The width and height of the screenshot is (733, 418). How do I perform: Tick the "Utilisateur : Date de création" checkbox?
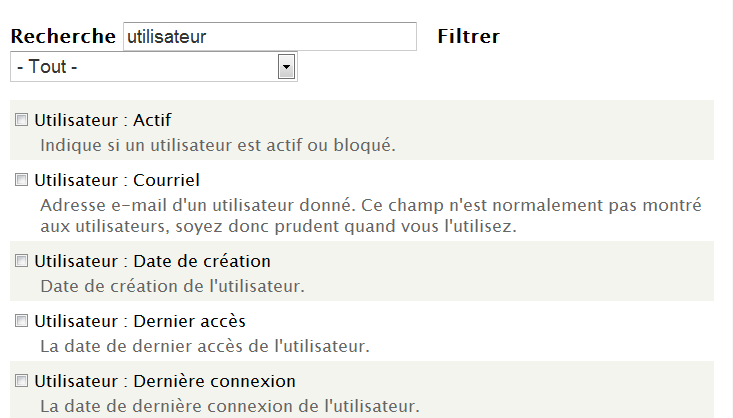(21, 261)
